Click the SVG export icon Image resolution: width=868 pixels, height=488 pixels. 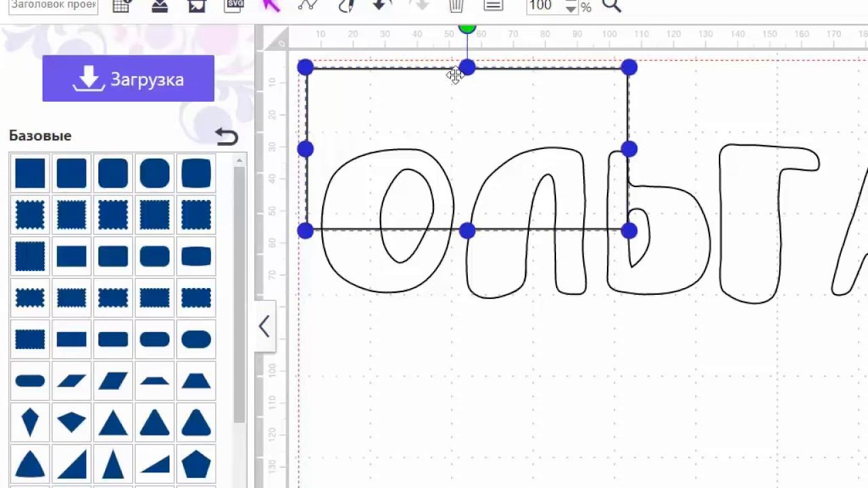coord(234,5)
